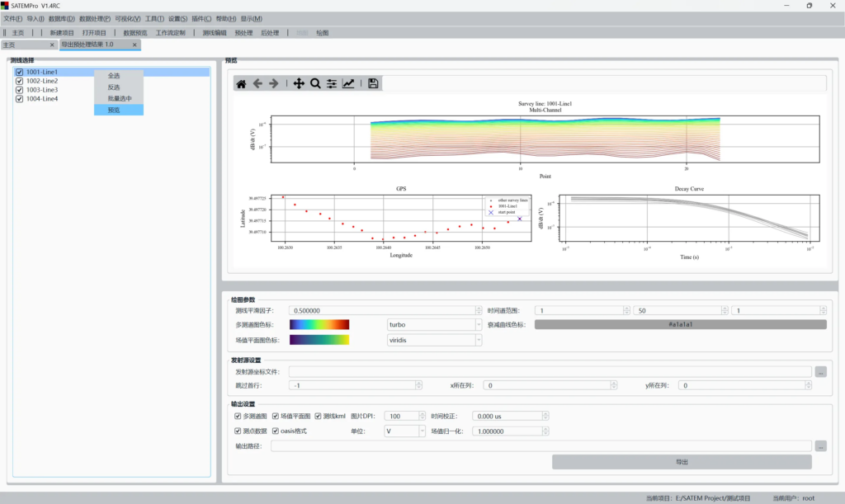Choose 预览 from the context menu
The image size is (845, 504).
click(x=114, y=110)
